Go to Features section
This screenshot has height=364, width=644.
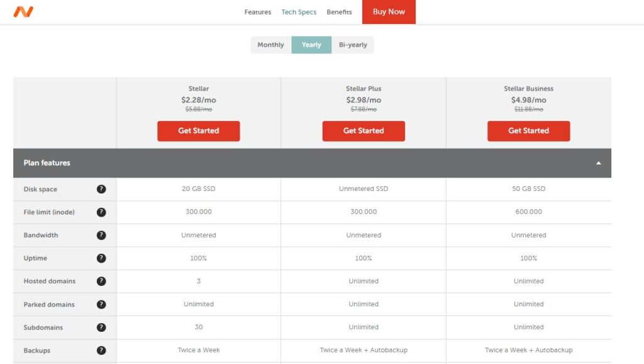coord(257,12)
